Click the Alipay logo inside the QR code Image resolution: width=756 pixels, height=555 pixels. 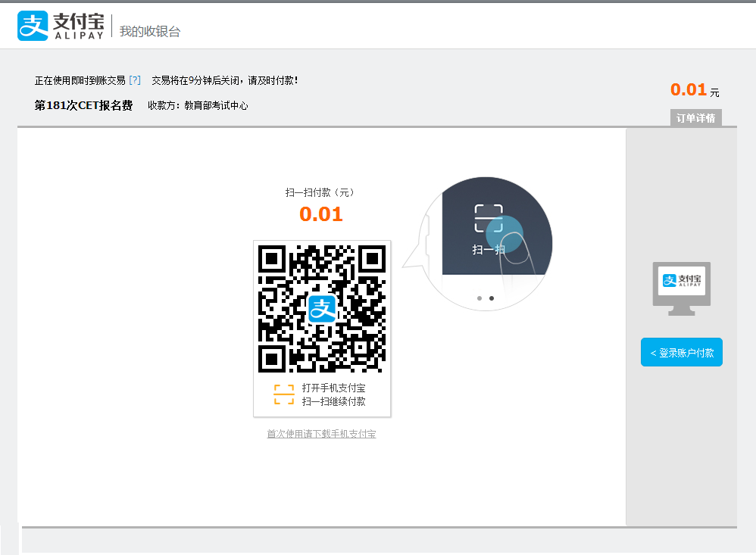pos(322,309)
